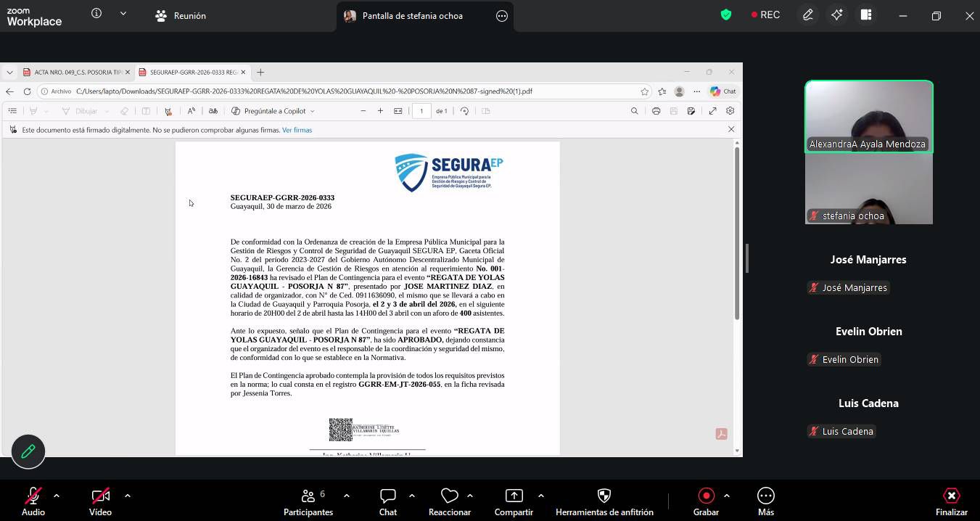Switch to the ACTA NRO. 049 tab
The width and height of the screenshot is (980, 521).
pos(76,73)
